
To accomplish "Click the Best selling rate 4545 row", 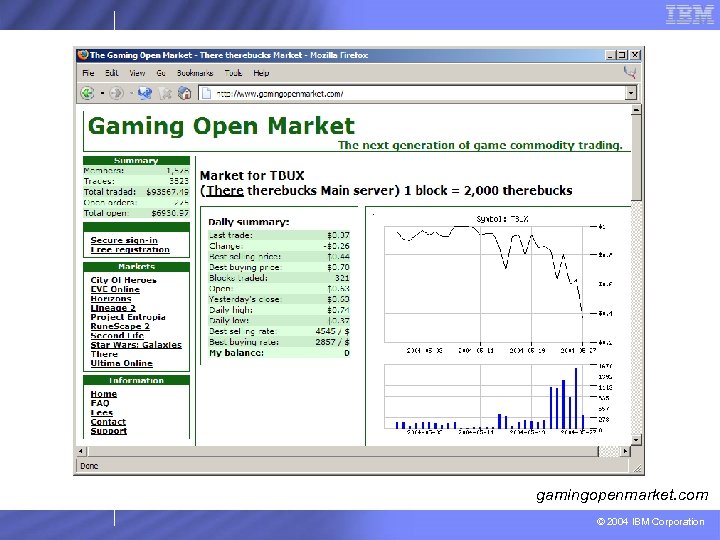I will point(279,331).
